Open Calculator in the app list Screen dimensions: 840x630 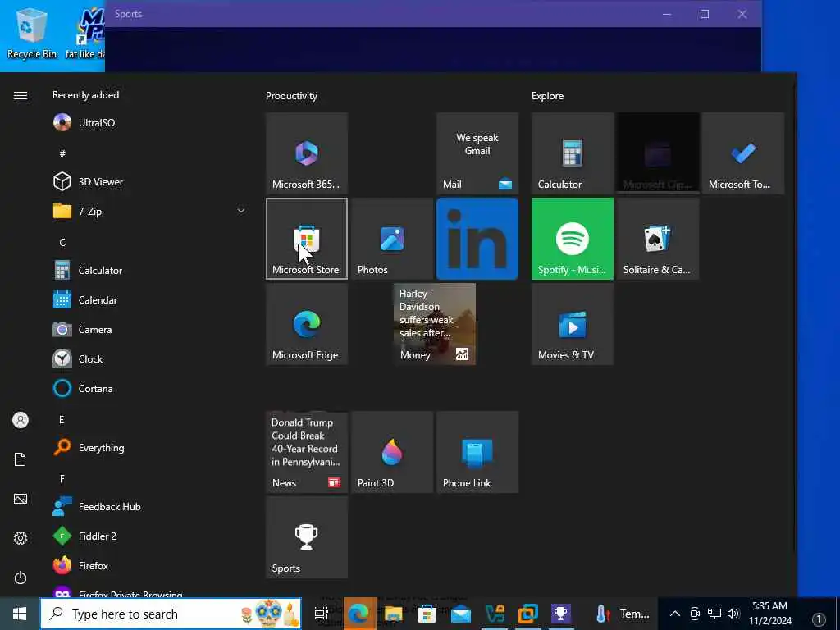click(x=150, y=271)
